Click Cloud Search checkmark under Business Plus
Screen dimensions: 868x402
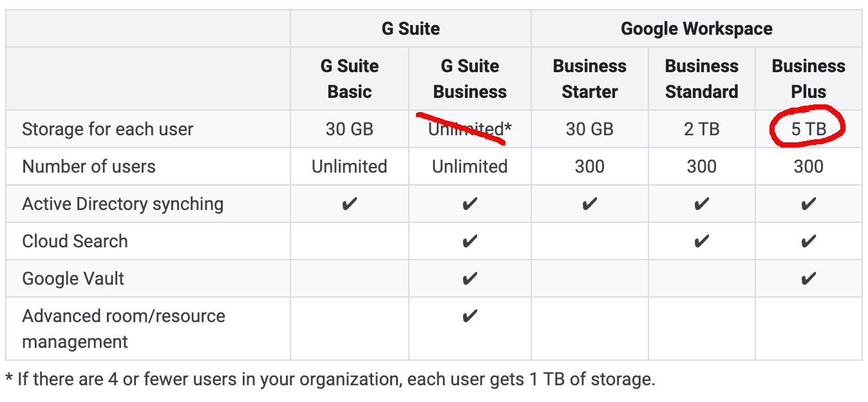[808, 241]
